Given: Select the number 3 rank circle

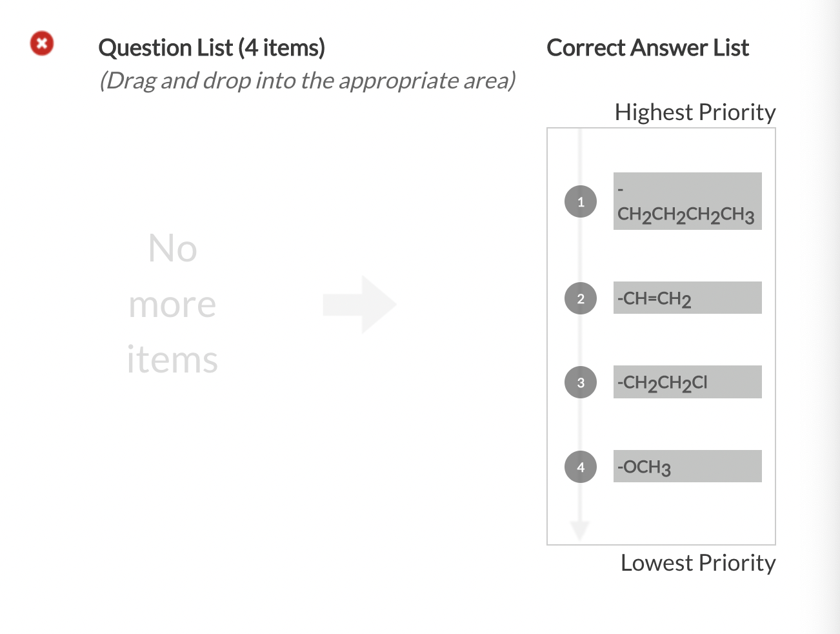Looking at the screenshot, I should click(x=581, y=382).
